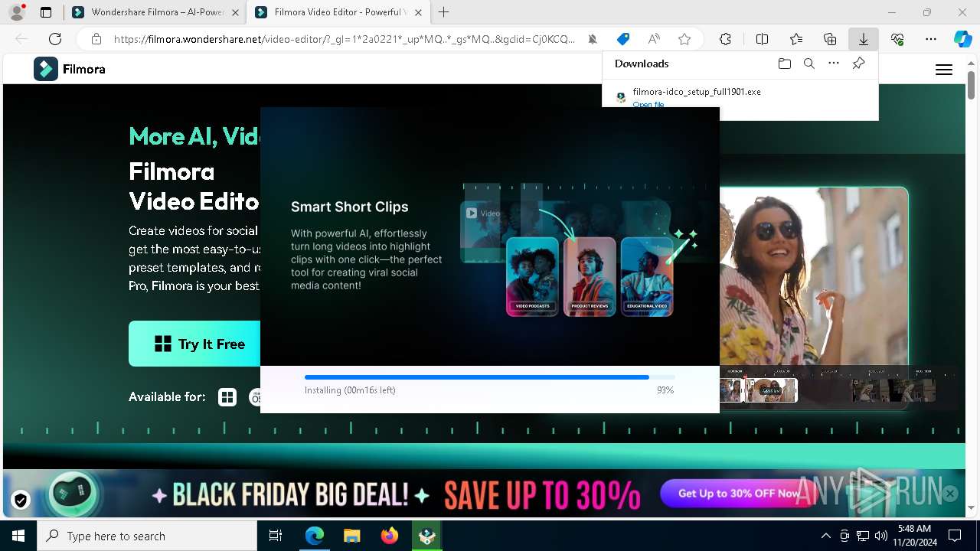Viewport: 980px width, 551px height.
Task: Toggle the Downloads toolbar button
Action: click(x=864, y=39)
